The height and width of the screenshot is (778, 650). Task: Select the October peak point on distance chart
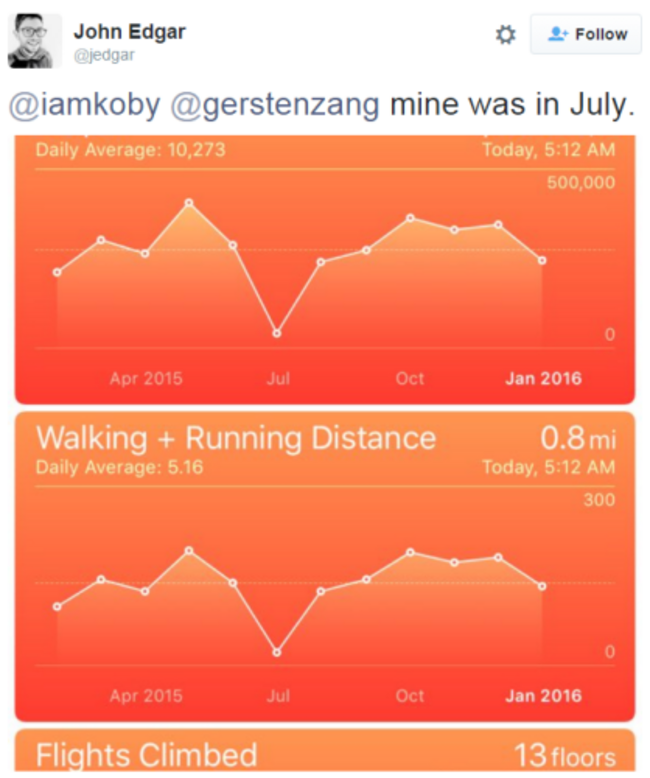click(x=410, y=552)
